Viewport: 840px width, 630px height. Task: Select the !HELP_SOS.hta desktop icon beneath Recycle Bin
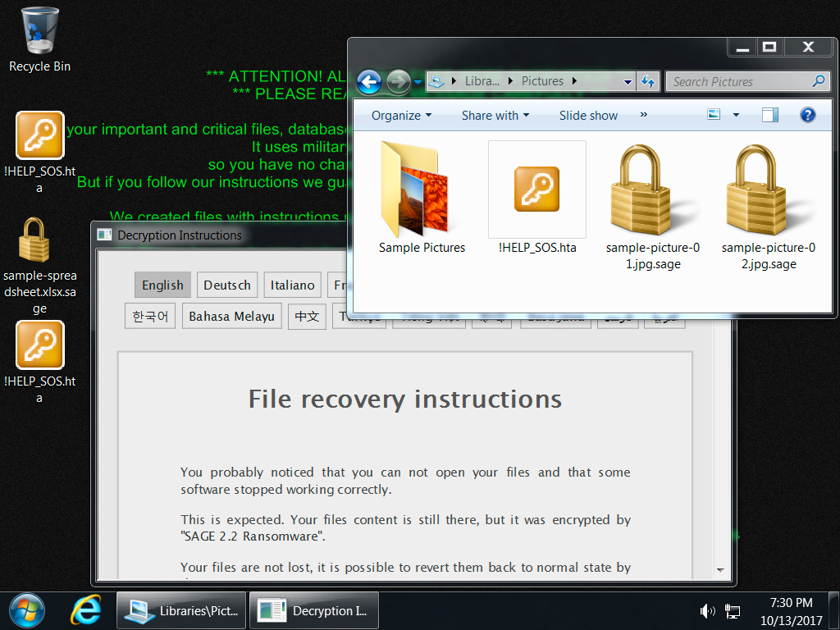click(39, 152)
